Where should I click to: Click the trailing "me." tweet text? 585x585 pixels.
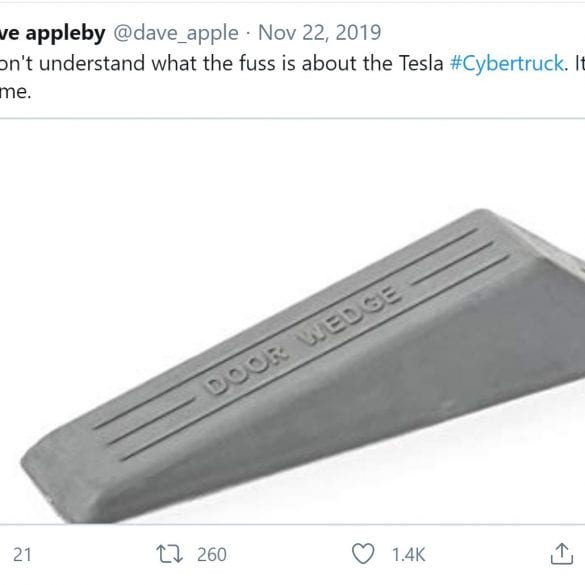(x=15, y=92)
